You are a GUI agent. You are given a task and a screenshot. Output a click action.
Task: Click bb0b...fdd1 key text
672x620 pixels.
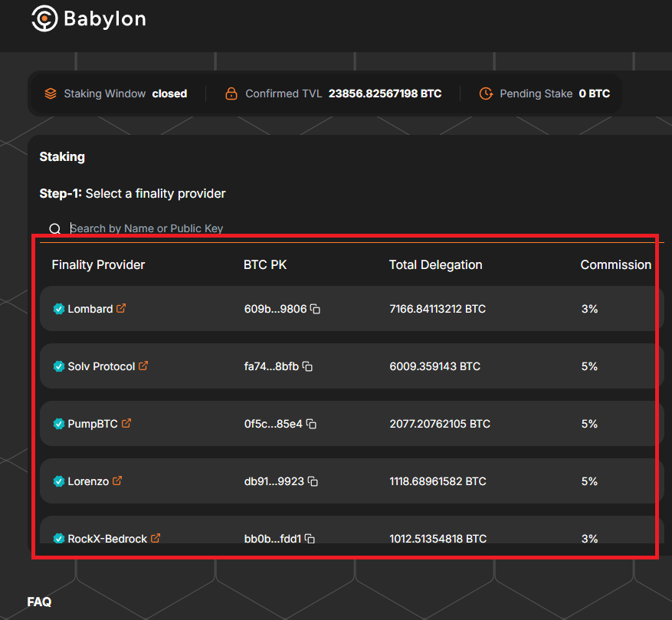(x=273, y=539)
